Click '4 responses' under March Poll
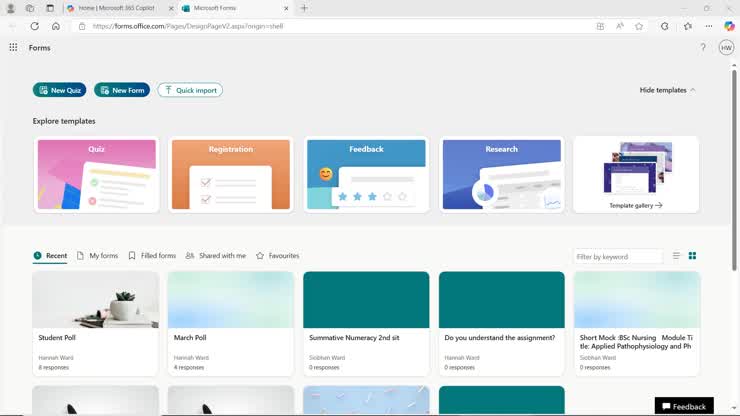This screenshot has height=416, width=740. pos(189,367)
